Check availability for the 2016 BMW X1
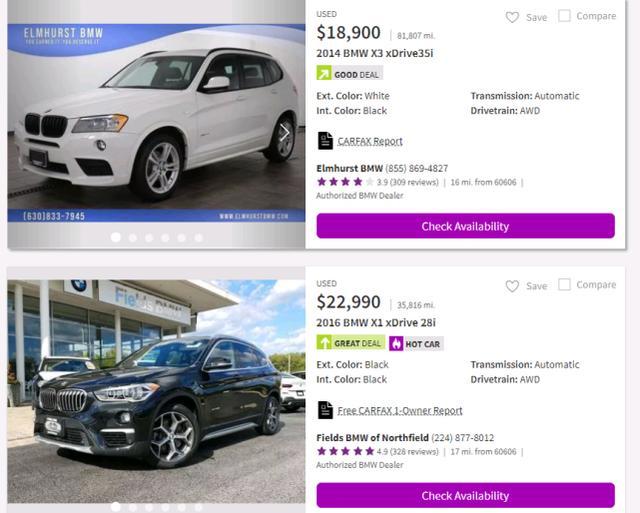Image resolution: width=640 pixels, height=513 pixels. [x=465, y=495]
